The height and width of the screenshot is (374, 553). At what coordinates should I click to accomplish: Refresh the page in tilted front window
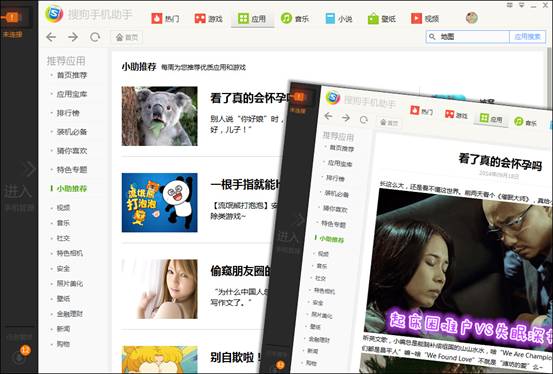click(x=364, y=120)
